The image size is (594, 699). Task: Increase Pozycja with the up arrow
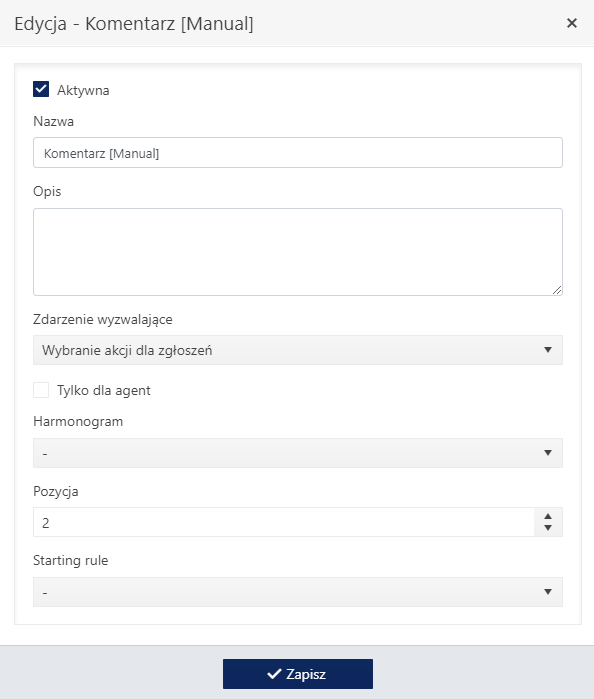click(x=548, y=516)
